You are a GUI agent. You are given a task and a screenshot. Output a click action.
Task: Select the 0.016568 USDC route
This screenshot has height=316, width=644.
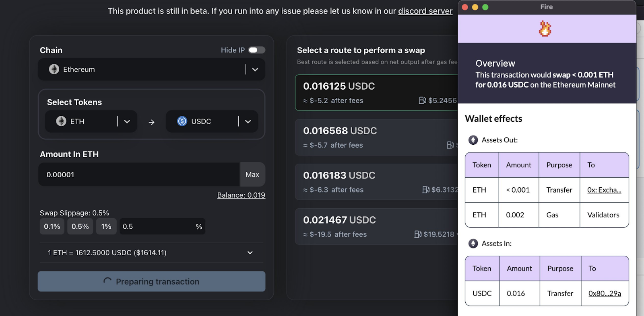click(x=376, y=137)
